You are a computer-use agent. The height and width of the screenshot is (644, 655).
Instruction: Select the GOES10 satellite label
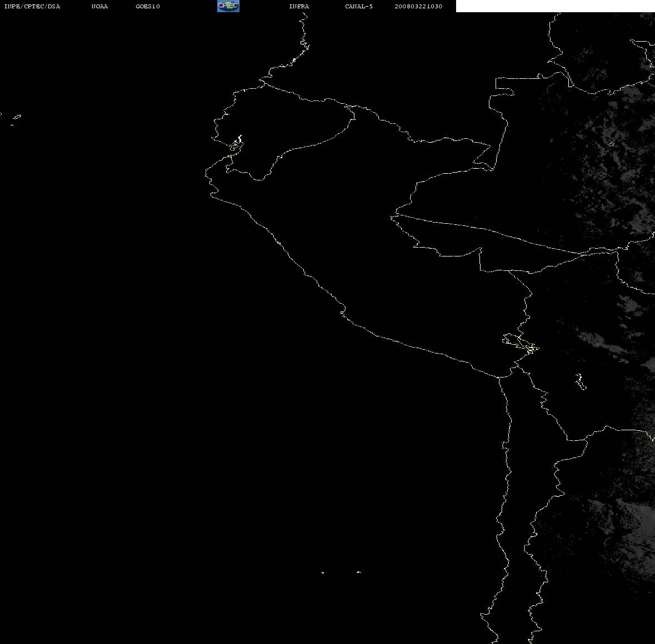[x=148, y=6]
